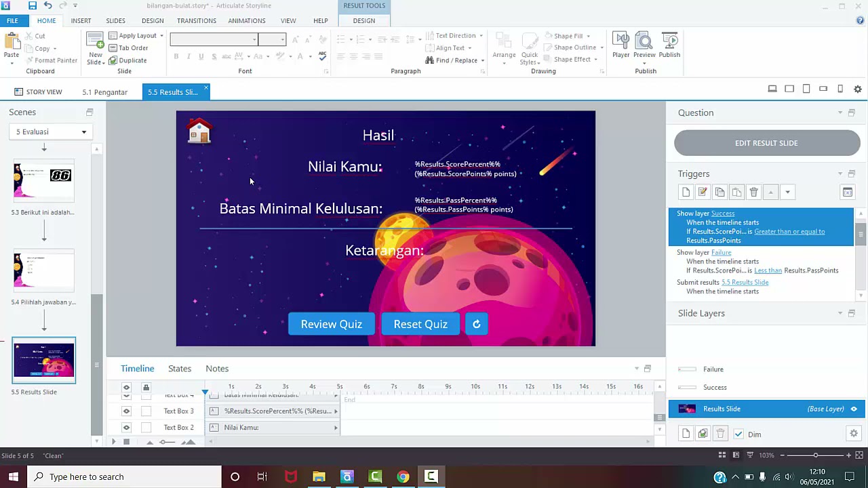Click the Publish icon
This screenshot has width=868, height=488.
click(669, 45)
